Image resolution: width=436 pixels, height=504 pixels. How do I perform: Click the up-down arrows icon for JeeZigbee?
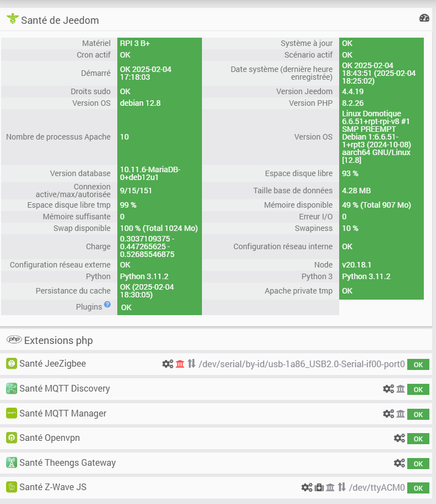pos(191,364)
